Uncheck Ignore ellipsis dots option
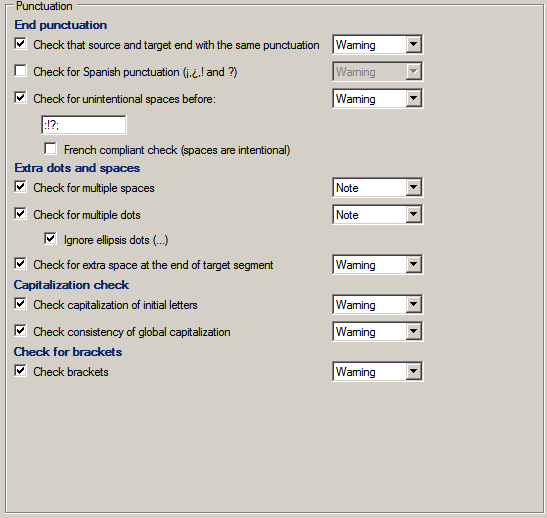The width and height of the screenshot is (547, 518). (x=50, y=239)
